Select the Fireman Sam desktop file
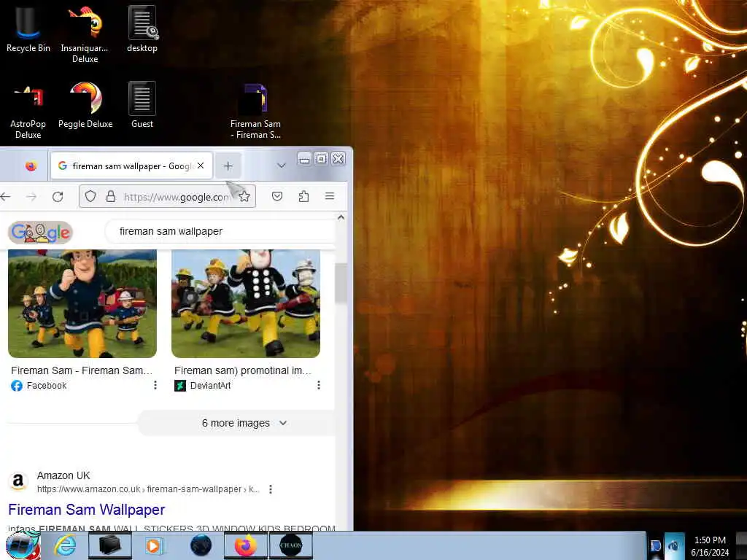The image size is (747, 560). (255, 112)
